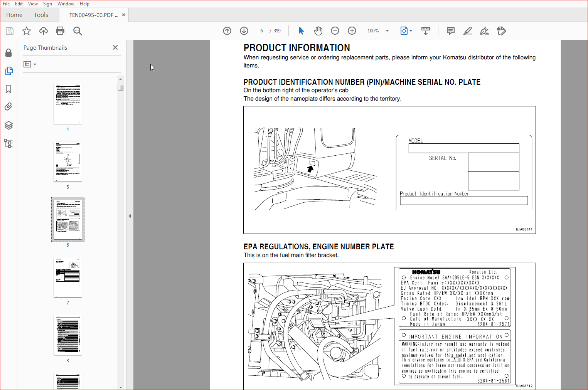
Task: Collapse the navigation pane with side arrow
Action: click(x=130, y=216)
